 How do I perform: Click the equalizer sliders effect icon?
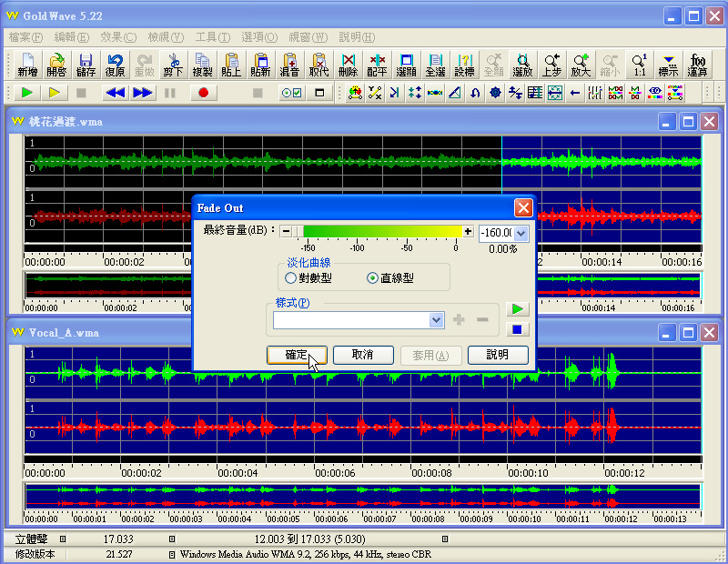tap(595, 93)
